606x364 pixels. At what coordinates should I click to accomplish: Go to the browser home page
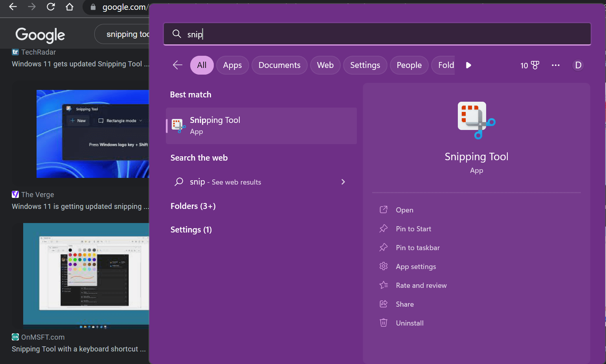tap(70, 7)
